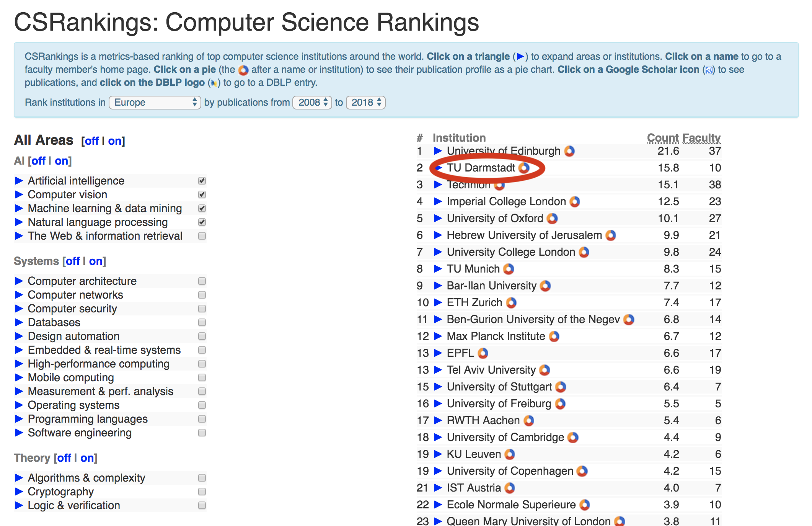Image resolution: width=812 pixels, height=526 pixels.
Task: Open pie chart for TU Munich
Action: pyautogui.click(x=509, y=269)
